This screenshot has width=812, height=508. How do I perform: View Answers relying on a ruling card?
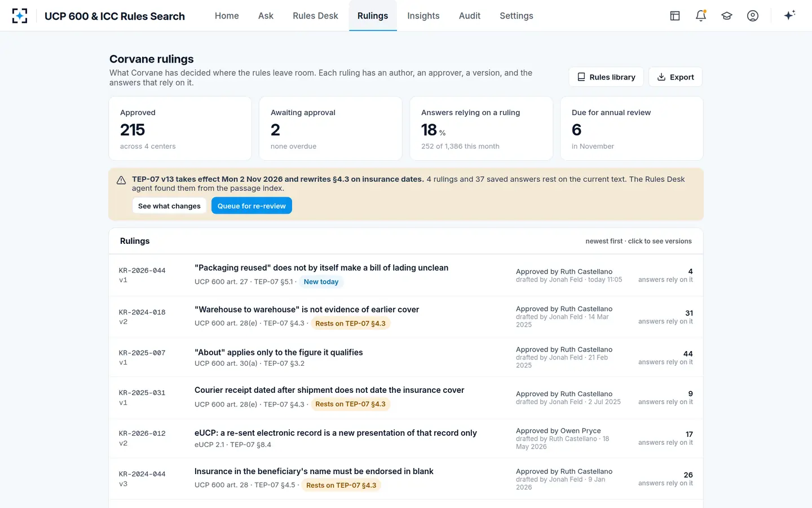click(481, 129)
